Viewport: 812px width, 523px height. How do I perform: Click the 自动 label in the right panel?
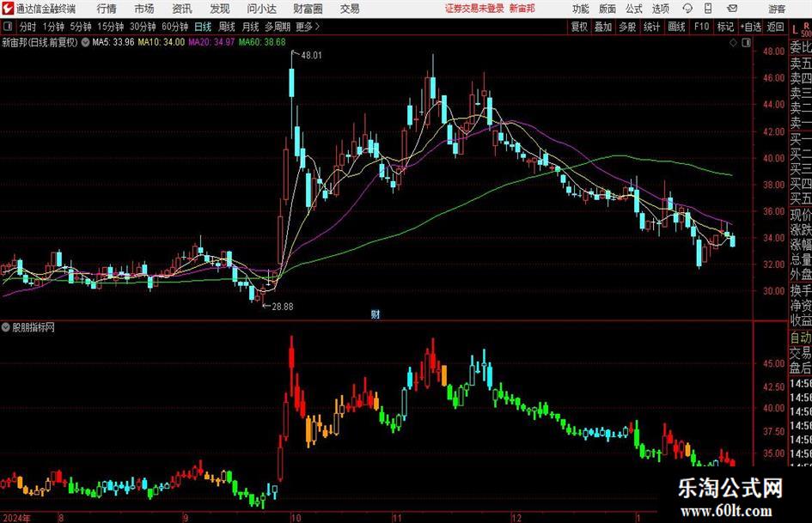coord(801,338)
